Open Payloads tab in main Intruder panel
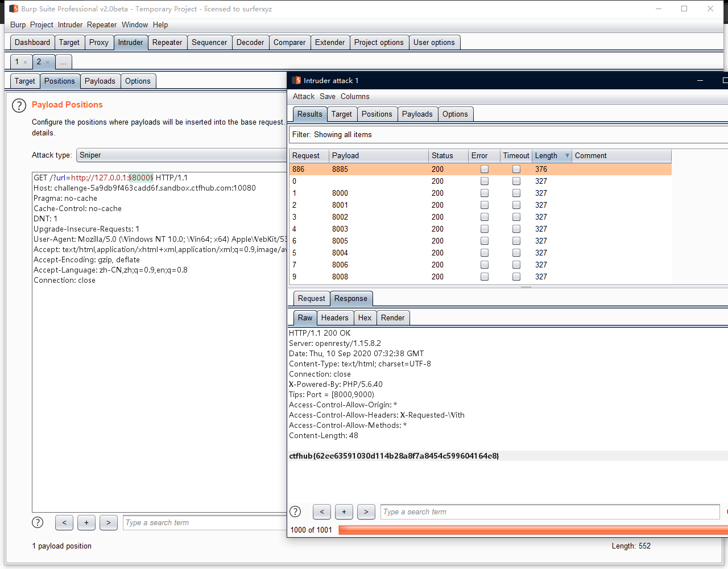This screenshot has width=728, height=569. tap(100, 81)
